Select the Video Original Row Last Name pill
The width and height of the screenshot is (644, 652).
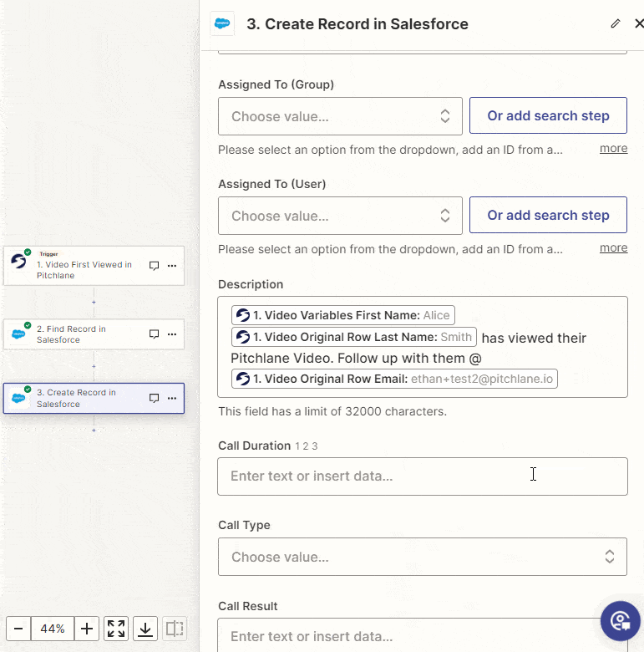click(x=353, y=337)
